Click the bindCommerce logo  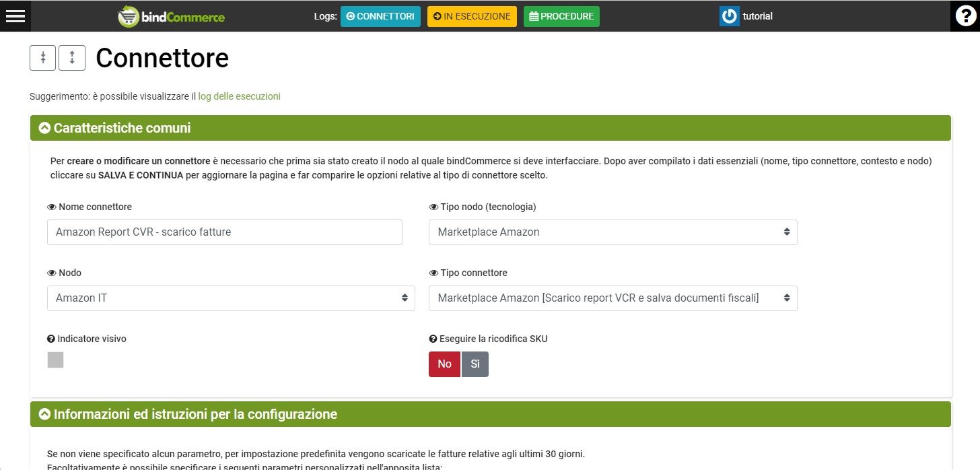point(172,16)
